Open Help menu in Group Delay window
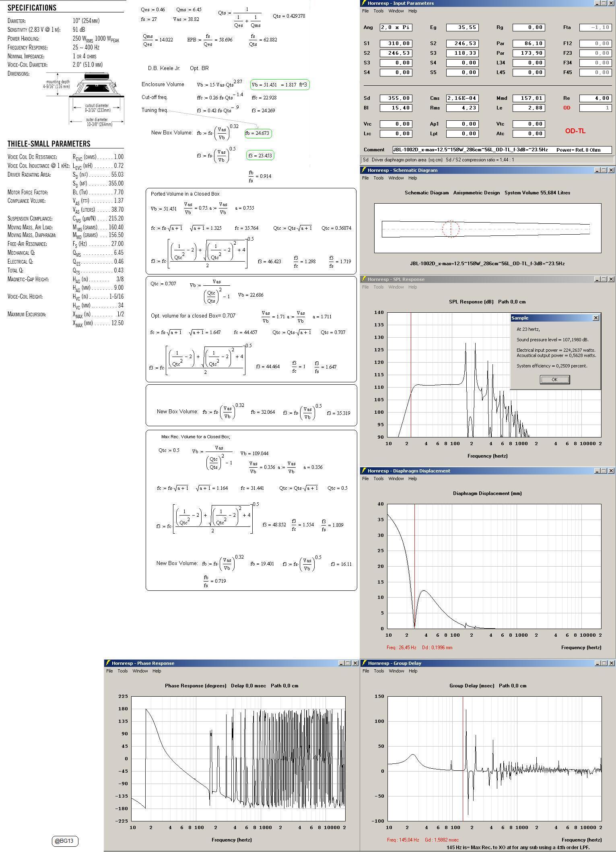 413,671
